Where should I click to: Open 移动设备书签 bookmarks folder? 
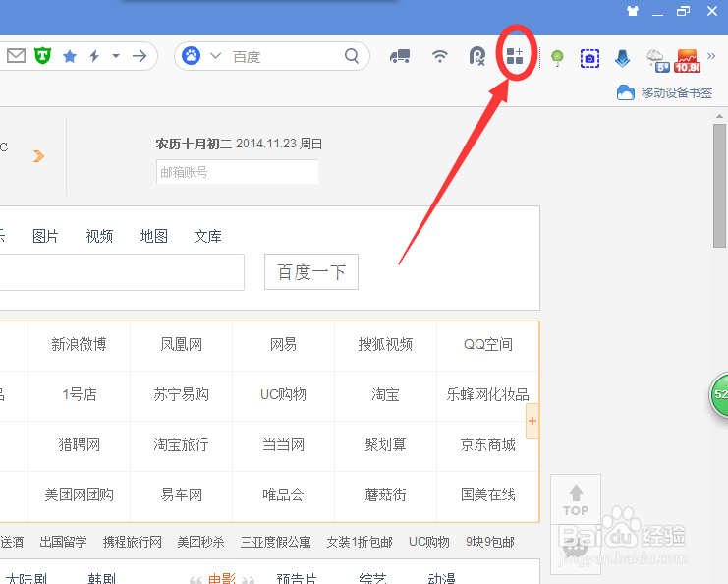664,92
